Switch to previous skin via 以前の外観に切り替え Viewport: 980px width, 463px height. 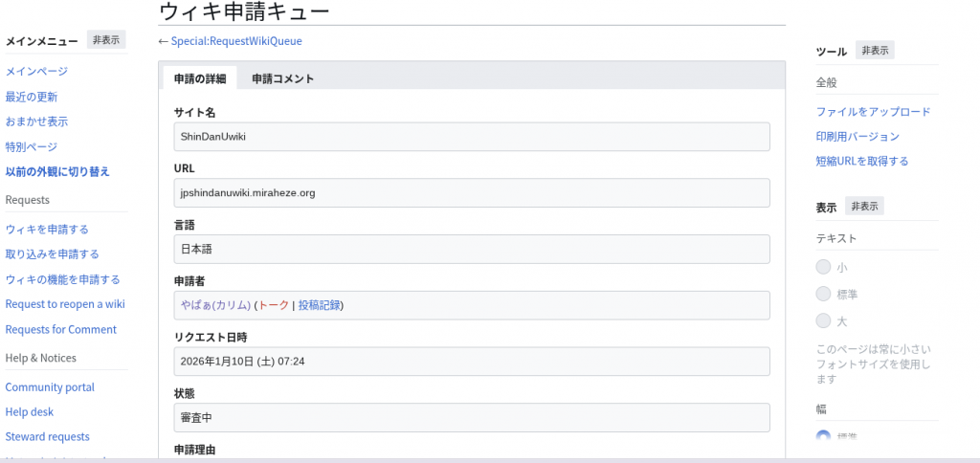tap(57, 171)
